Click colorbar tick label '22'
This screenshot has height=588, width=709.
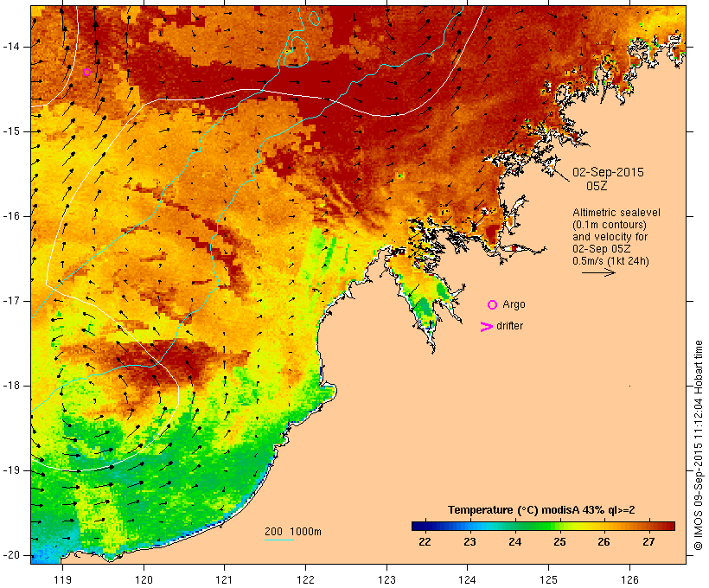click(x=425, y=542)
